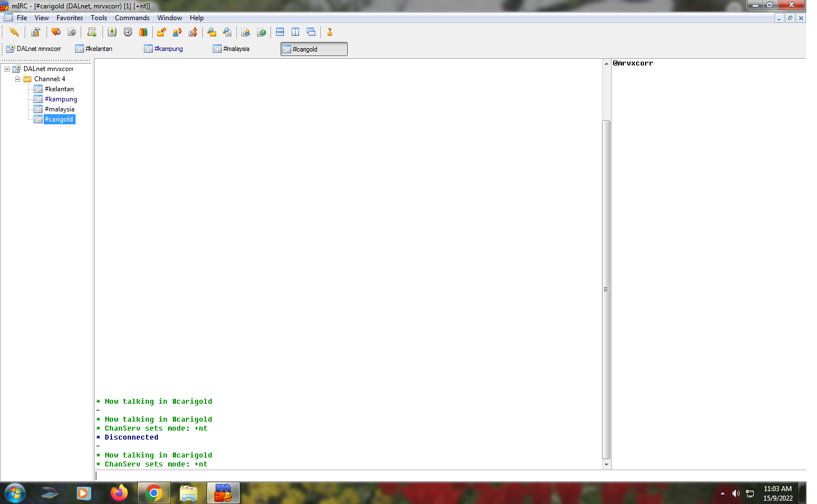Click the DCC Send File icon

coord(161,32)
